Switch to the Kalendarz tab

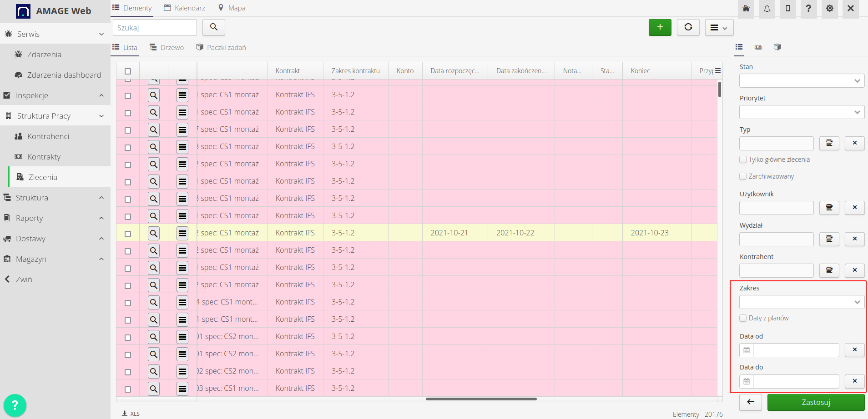tap(184, 8)
